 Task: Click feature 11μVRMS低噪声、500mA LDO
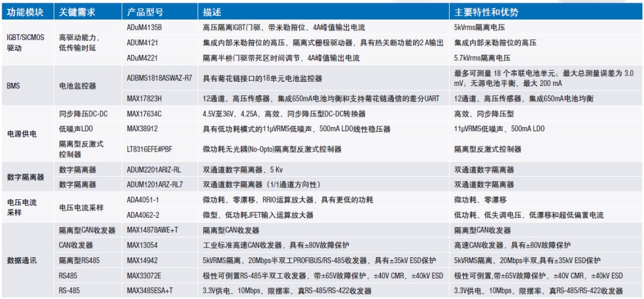pyautogui.click(x=500, y=129)
